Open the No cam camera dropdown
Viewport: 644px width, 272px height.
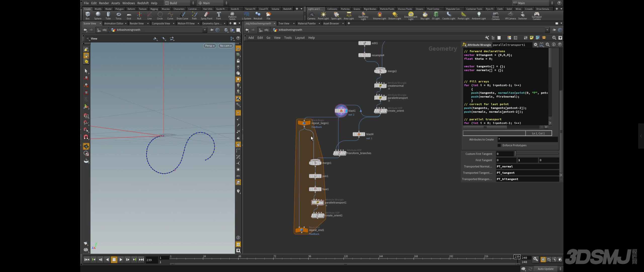click(x=226, y=46)
